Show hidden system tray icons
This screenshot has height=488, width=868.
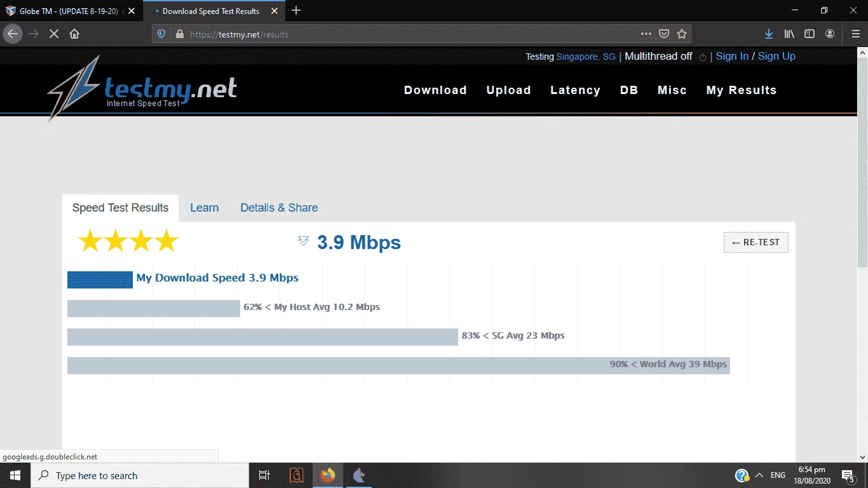click(759, 475)
